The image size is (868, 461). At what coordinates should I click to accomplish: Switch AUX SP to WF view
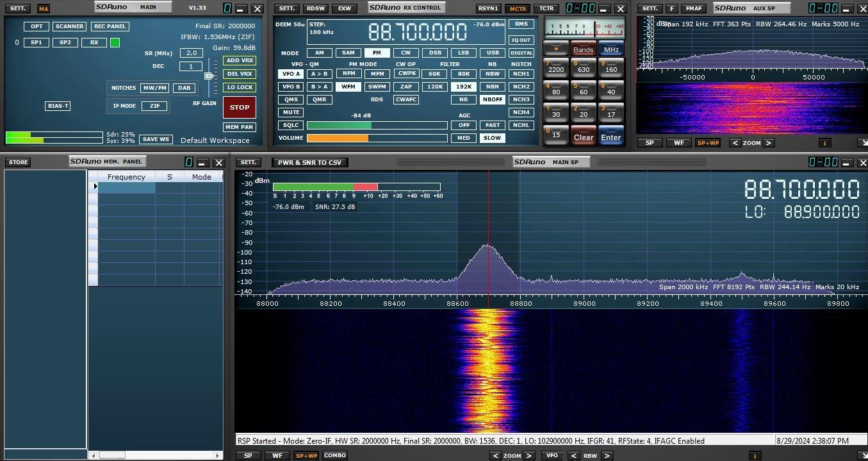(678, 143)
